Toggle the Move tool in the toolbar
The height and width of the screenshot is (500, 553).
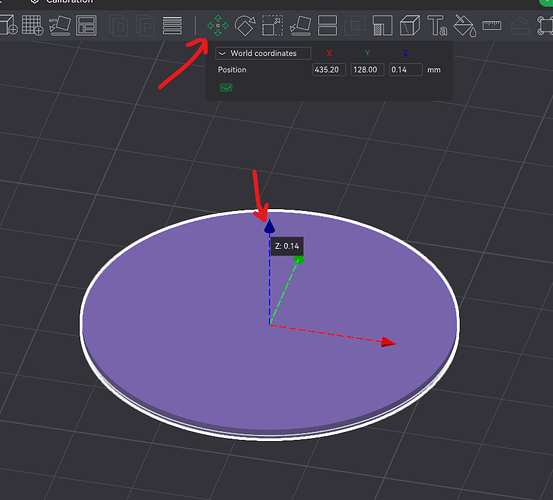(x=218, y=25)
